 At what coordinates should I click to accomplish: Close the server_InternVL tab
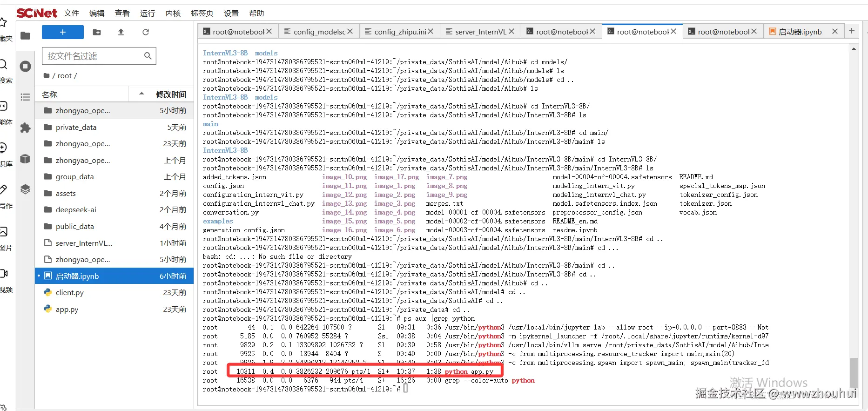(511, 31)
